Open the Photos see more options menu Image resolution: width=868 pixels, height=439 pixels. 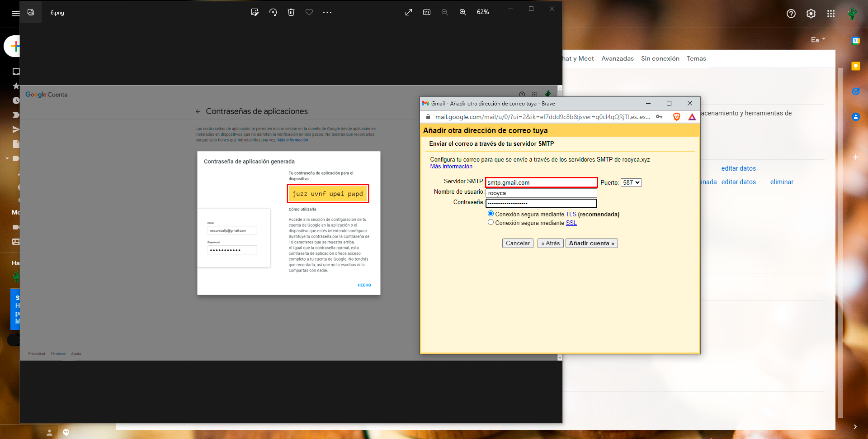pos(327,12)
